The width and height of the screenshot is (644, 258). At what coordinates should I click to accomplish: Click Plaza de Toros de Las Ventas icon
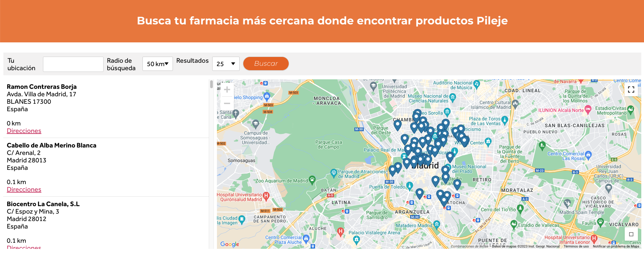[x=505, y=120]
